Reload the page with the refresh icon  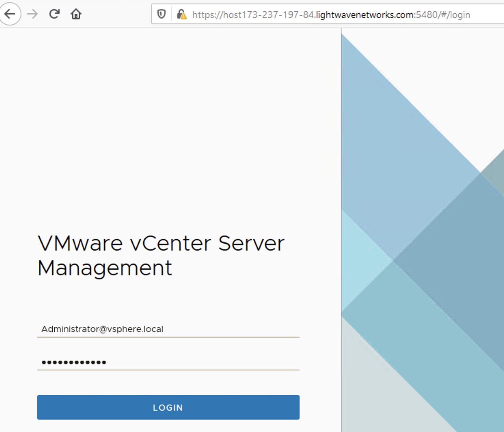click(54, 14)
